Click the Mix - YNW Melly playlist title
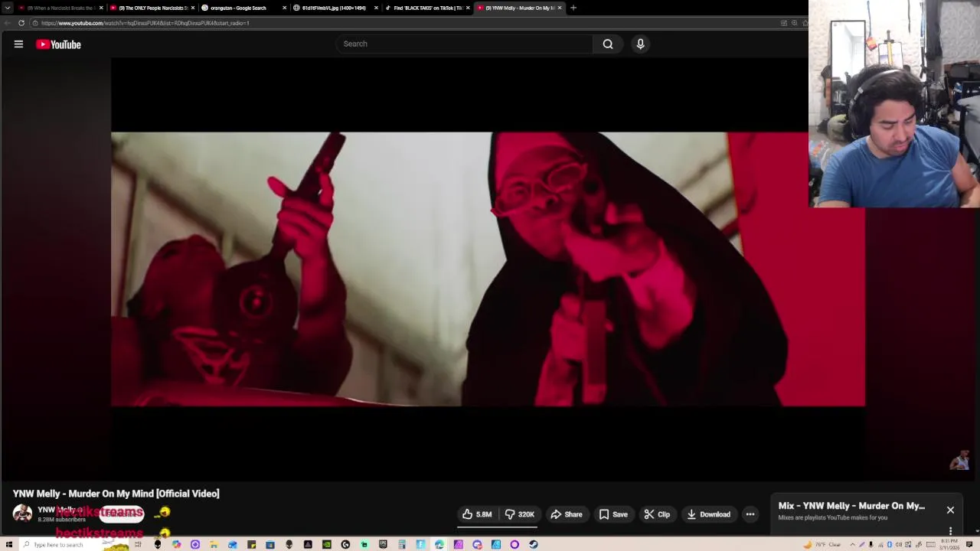This screenshot has width=980, height=551. click(851, 506)
